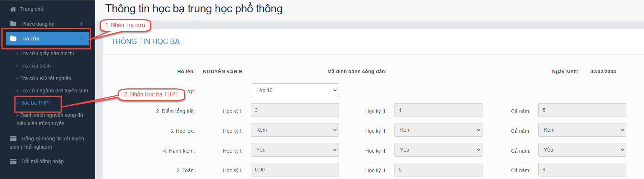
Task: Open Hạnh kiểm Cả năm dropdown
Action: (582, 150)
